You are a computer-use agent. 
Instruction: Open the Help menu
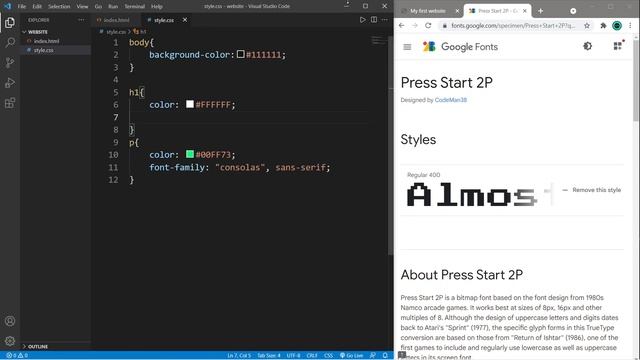pos(157,6)
